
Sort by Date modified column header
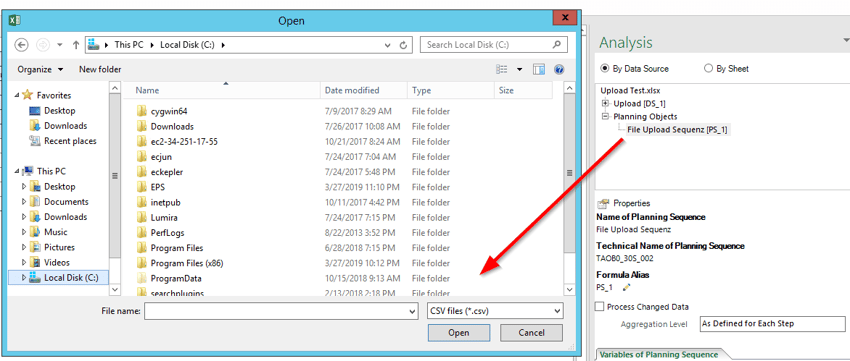pos(364,91)
